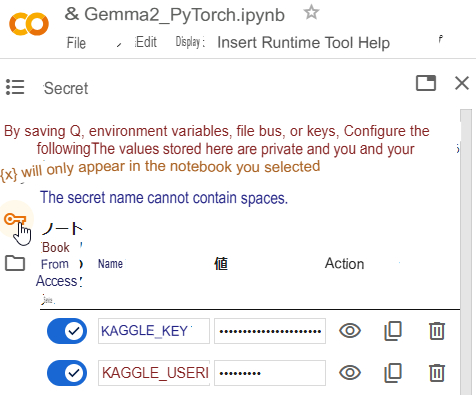Open the Secret panel in a tab
Viewport: 476px width, 395px height.
pos(426,83)
